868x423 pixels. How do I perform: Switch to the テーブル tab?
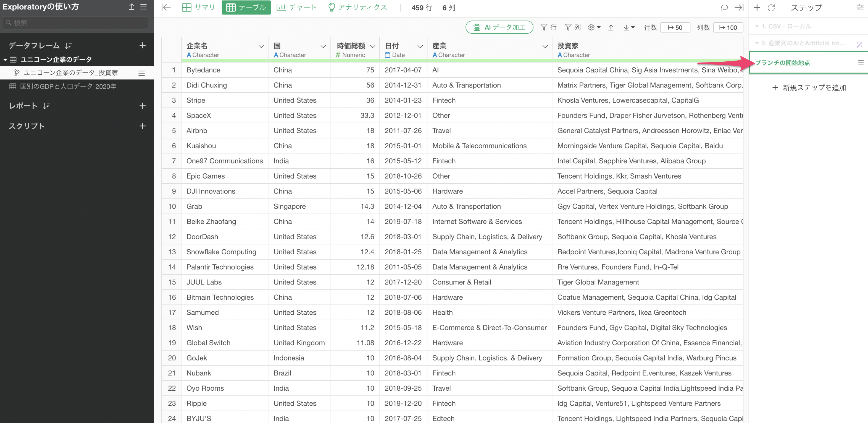[x=246, y=7]
